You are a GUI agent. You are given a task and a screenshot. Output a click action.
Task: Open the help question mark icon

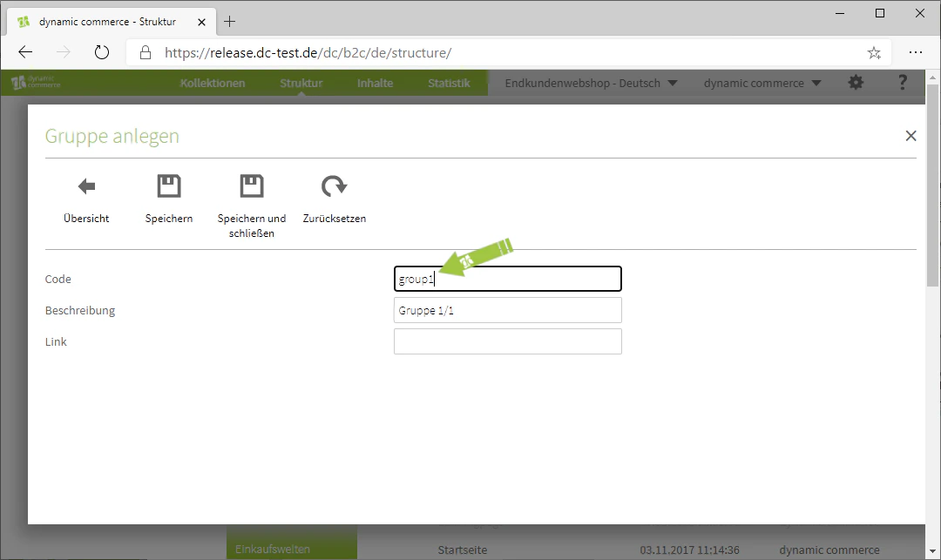pos(902,83)
